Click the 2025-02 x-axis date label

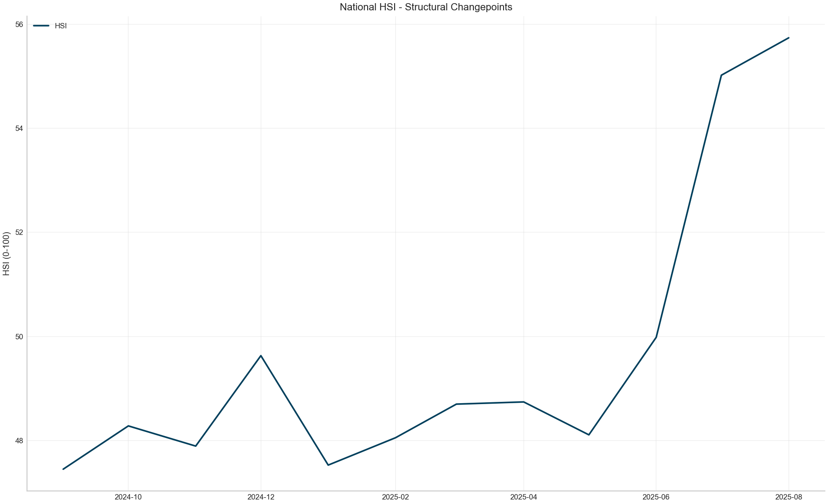tap(395, 497)
